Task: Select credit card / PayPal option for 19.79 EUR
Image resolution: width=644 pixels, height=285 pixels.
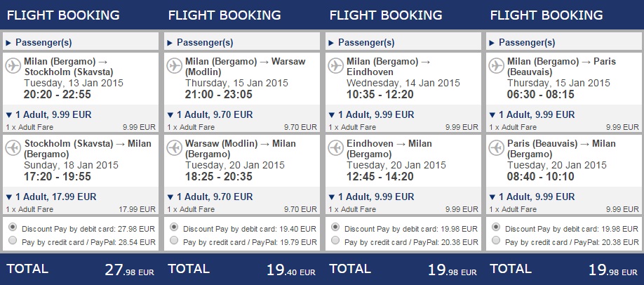Action: [174, 241]
